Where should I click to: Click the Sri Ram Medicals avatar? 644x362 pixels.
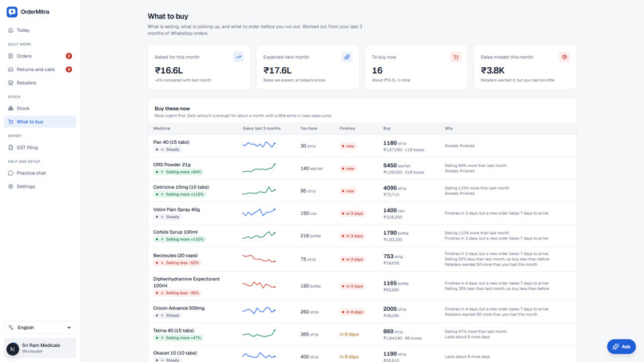click(x=13, y=349)
